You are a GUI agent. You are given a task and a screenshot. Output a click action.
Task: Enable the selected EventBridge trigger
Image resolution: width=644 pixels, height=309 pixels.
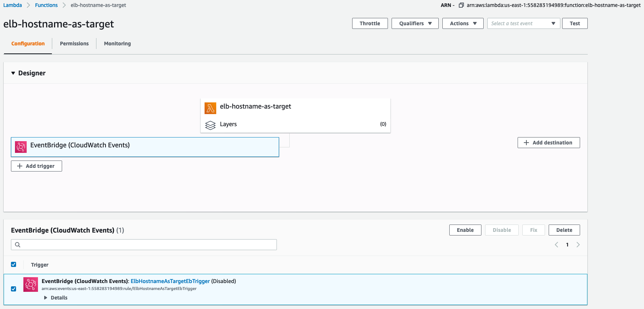(465, 230)
